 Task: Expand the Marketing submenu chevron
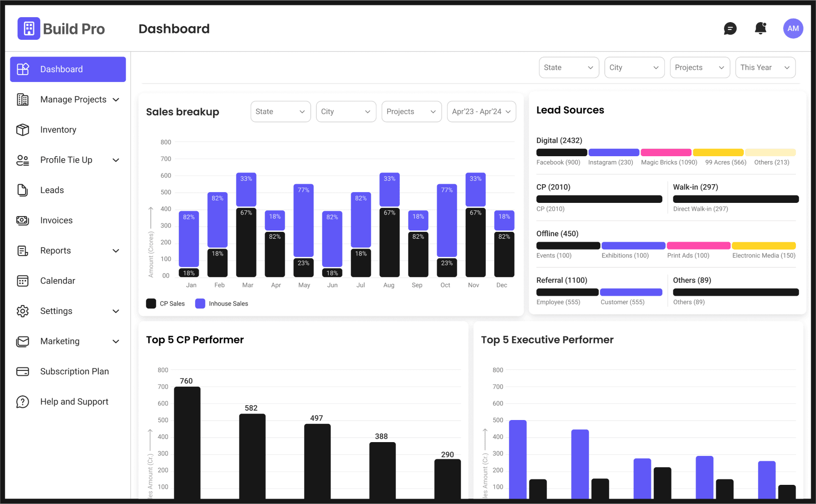coord(116,341)
